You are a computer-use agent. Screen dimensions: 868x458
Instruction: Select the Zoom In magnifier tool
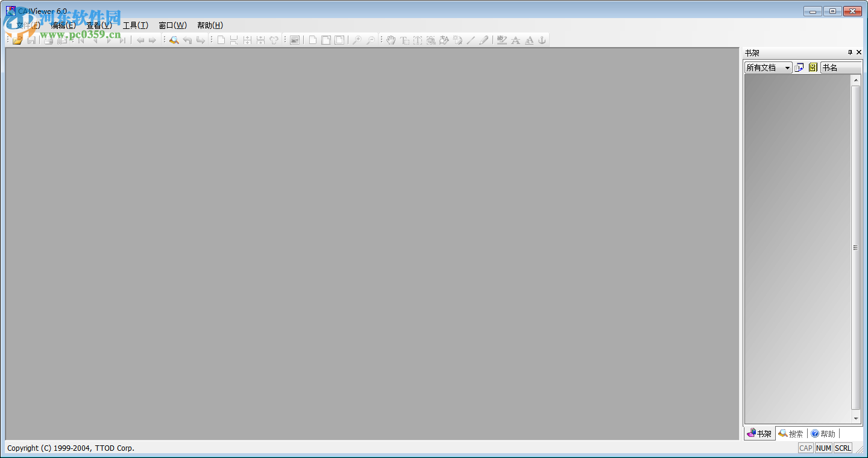pos(358,40)
